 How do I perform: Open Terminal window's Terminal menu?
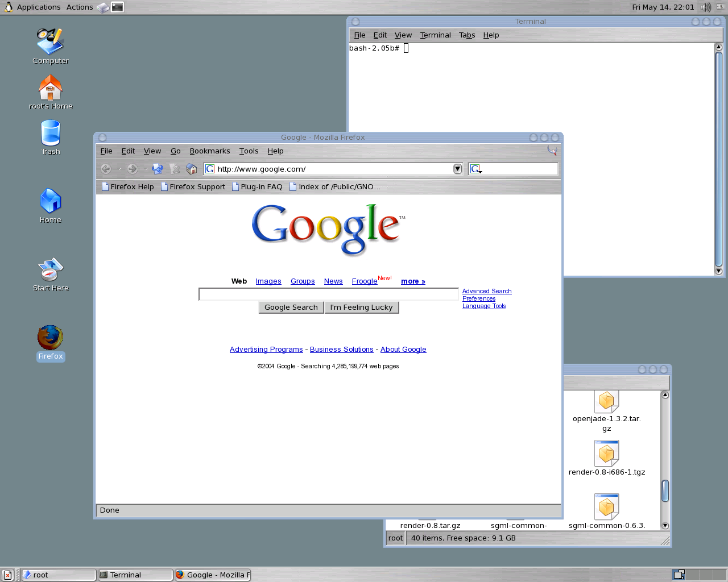tap(436, 35)
